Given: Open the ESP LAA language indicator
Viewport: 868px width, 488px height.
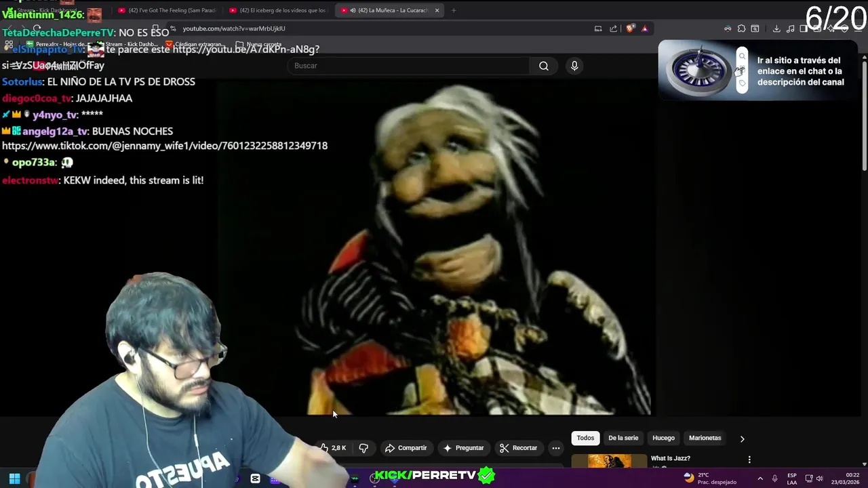Looking at the screenshot, I should point(792,479).
